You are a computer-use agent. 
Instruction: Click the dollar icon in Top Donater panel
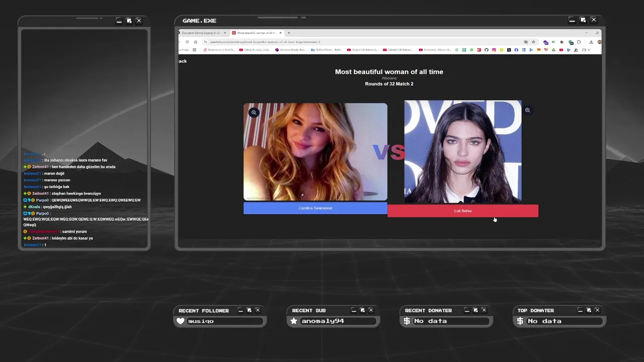(x=520, y=321)
